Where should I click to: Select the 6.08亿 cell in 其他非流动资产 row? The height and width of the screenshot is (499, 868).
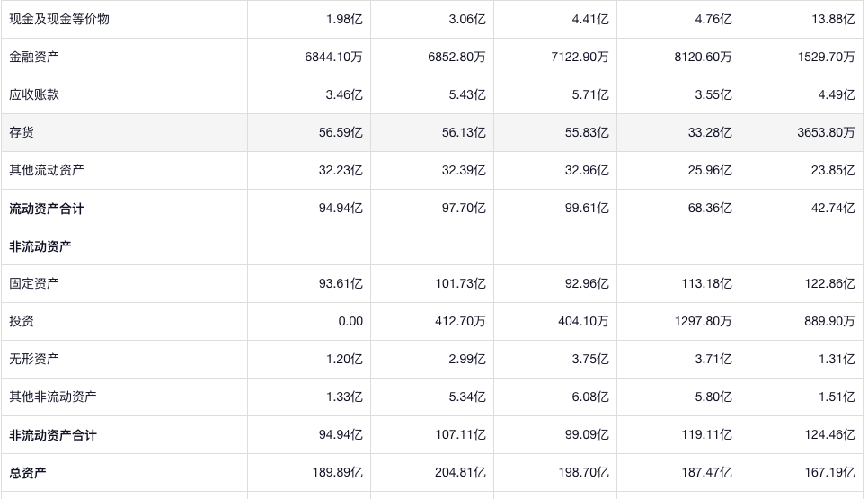[x=589, y=397]
